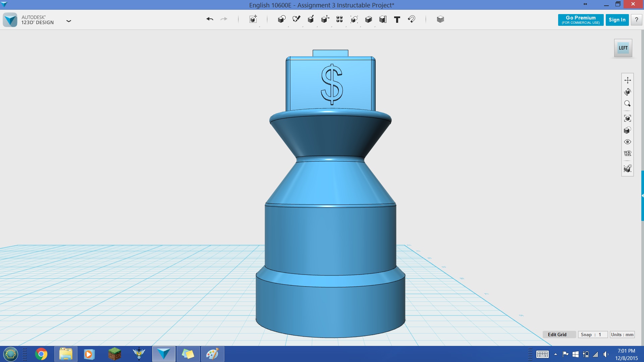The width and height of the screenshot is (644, 362).
Task: Toggle solids visibility with the eye icon
Action: (x=627, y=142)
